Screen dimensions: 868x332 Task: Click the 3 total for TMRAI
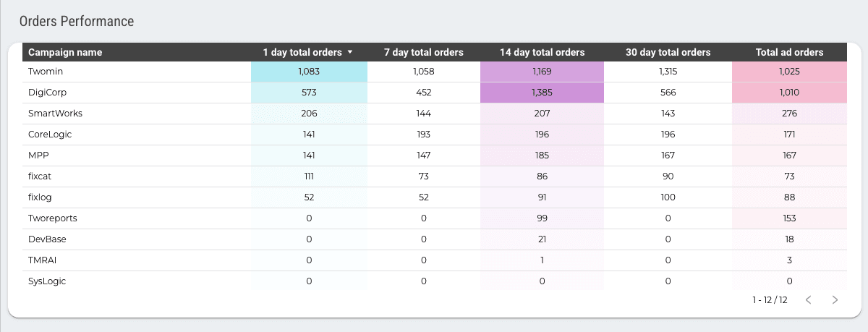(789, 260)
